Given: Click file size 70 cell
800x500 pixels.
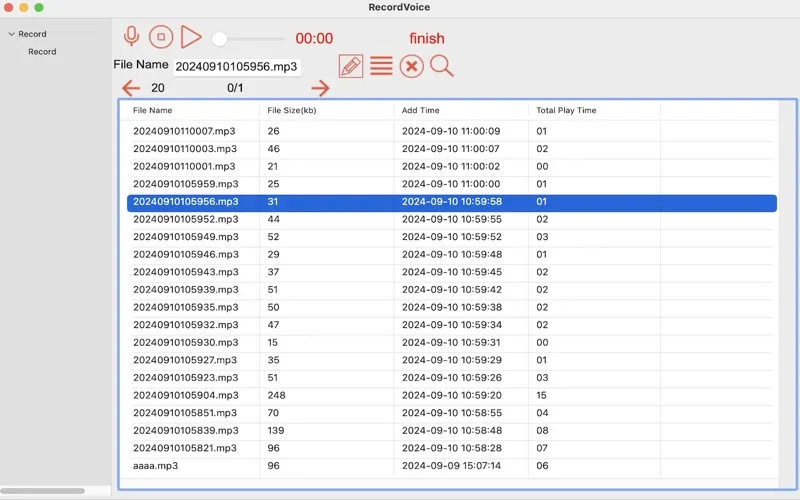Looking at the screenshot, I should (x=273, y=413).
